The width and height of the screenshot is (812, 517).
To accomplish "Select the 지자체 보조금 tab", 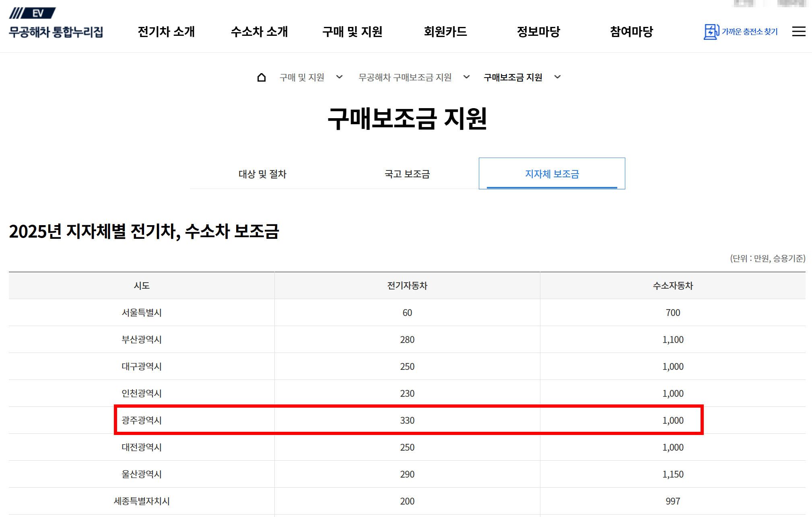I will (x=552, y=174).
